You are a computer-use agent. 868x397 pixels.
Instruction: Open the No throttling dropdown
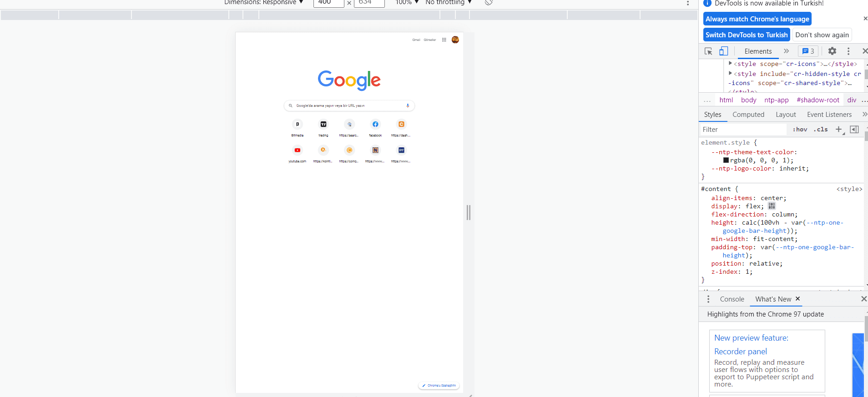click(x=448, y=2)
